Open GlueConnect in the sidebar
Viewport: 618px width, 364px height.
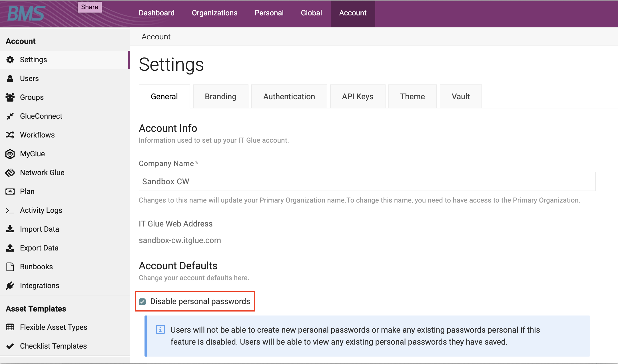(x=65, y=116)
